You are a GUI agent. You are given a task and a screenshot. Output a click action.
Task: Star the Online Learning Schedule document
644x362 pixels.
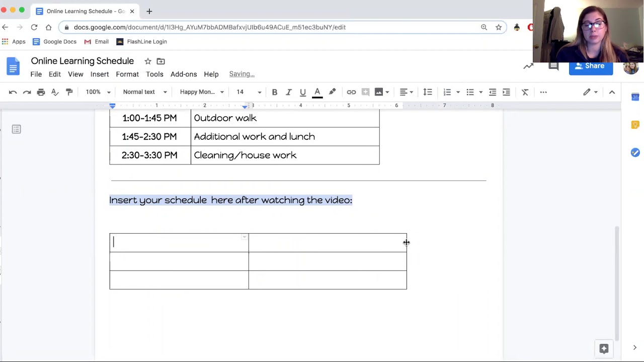tap(148, 61)
